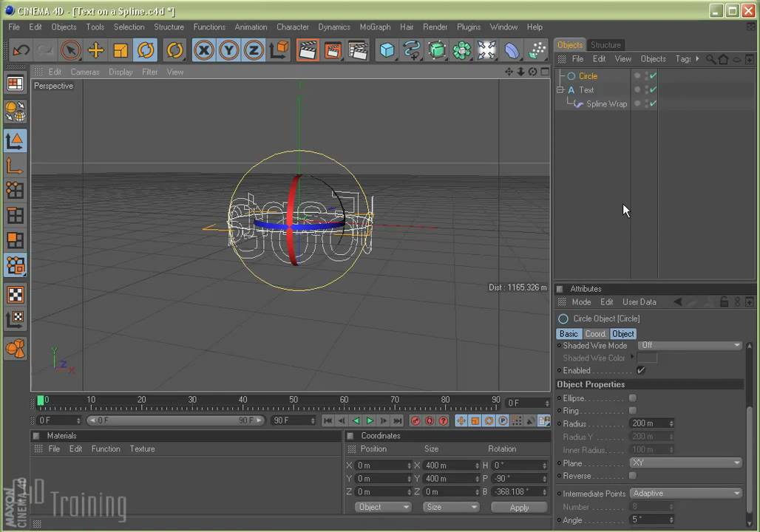Switch to the Structure tab
This screenshot has width=760, height=532.
(605, 44)
